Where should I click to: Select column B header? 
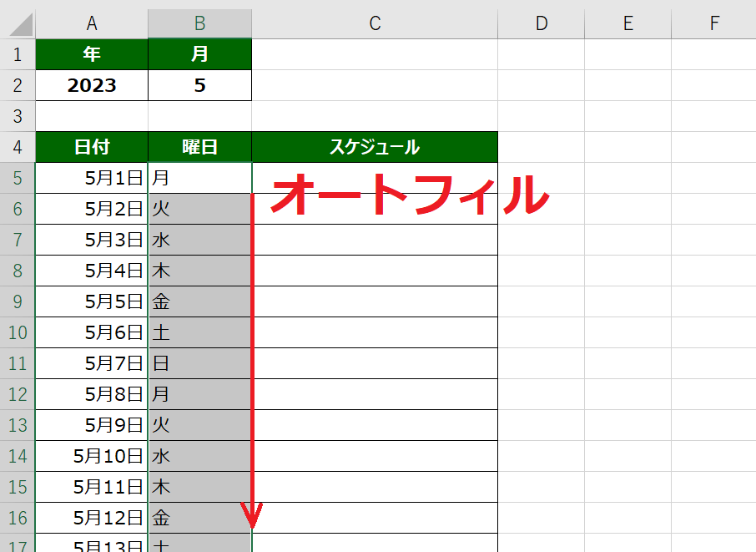pyautogui.click(x=199, y=24)
